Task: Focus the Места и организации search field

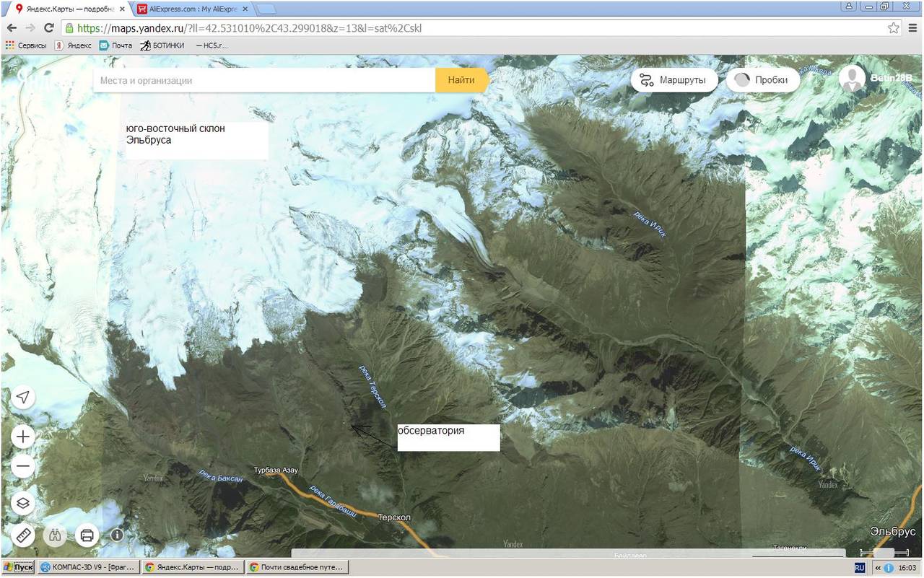Action: [x=264, y=80]
